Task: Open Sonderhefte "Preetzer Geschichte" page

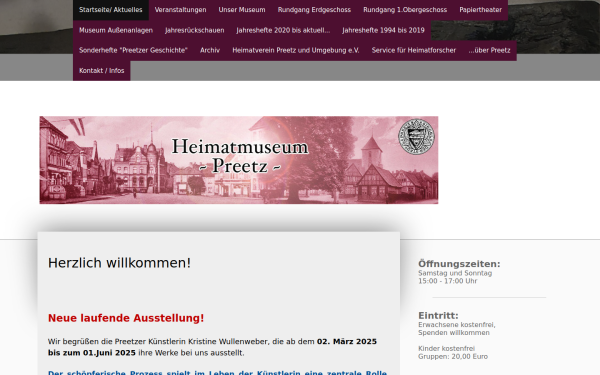Action: pos(133,51)
